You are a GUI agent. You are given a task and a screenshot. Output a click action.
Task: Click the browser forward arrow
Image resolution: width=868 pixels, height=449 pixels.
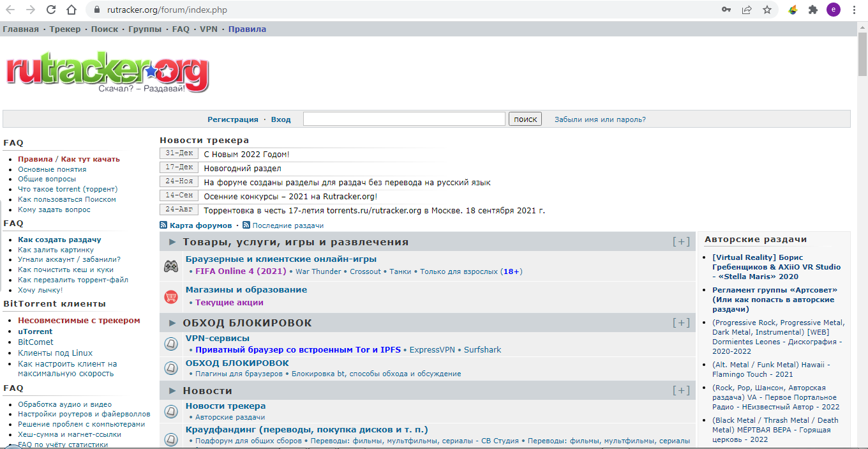point(31,10)
